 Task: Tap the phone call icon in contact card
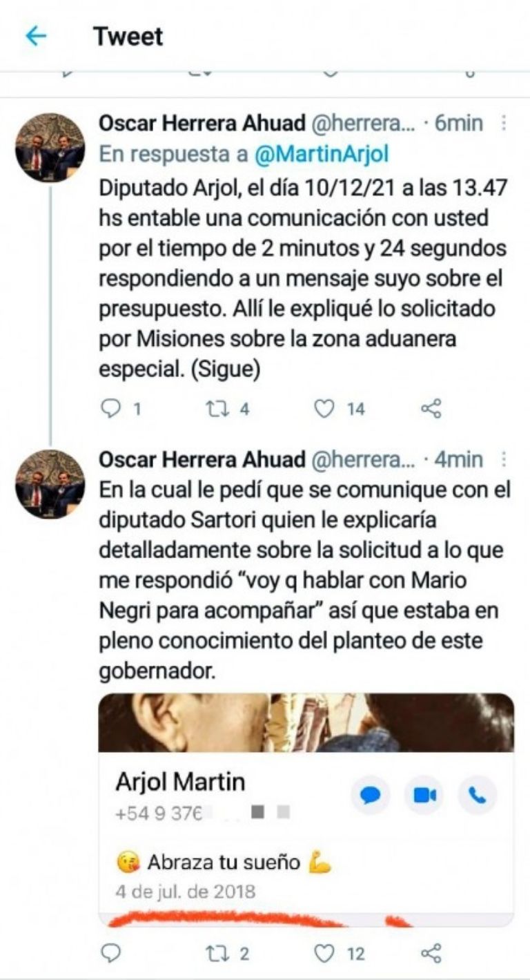coord(478,796)
